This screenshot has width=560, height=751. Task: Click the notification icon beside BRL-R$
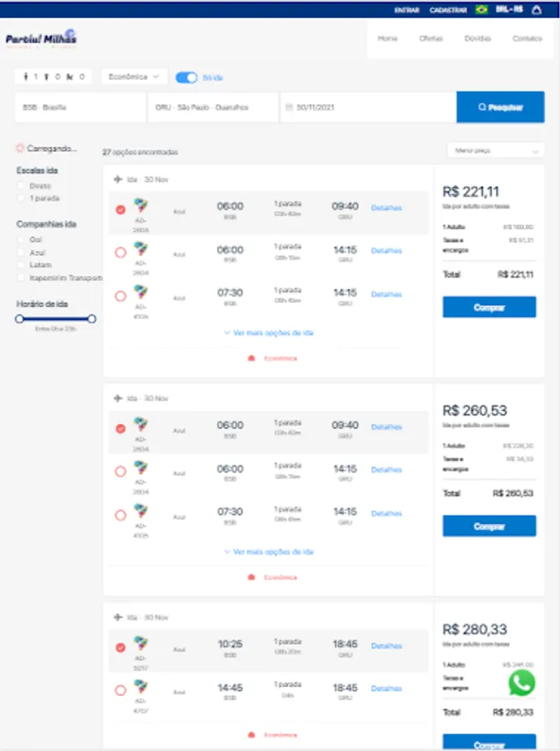tap(537, 9)
